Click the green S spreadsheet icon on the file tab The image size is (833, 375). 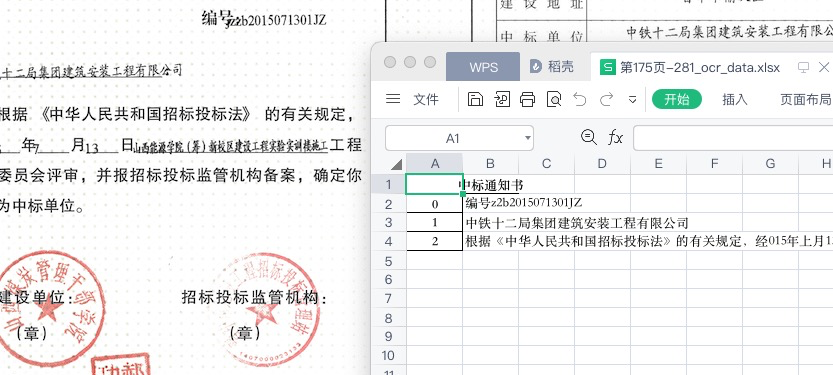point(607,67)
